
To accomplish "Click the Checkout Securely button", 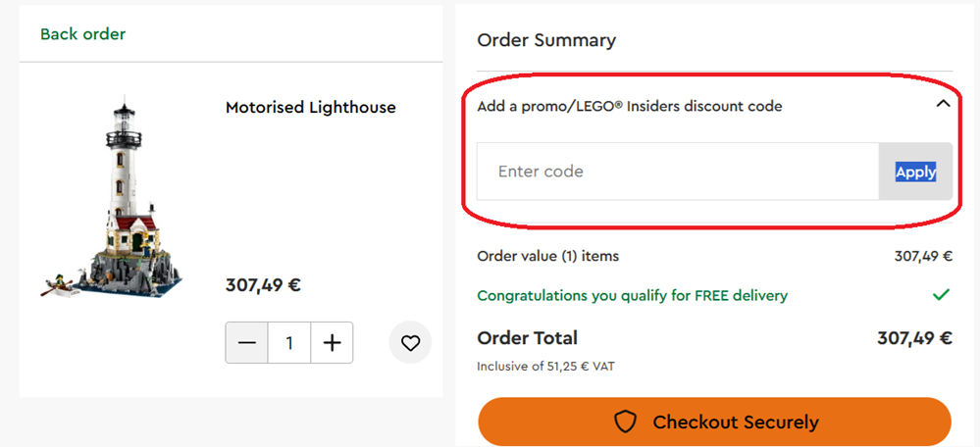I will pos(714,422).
